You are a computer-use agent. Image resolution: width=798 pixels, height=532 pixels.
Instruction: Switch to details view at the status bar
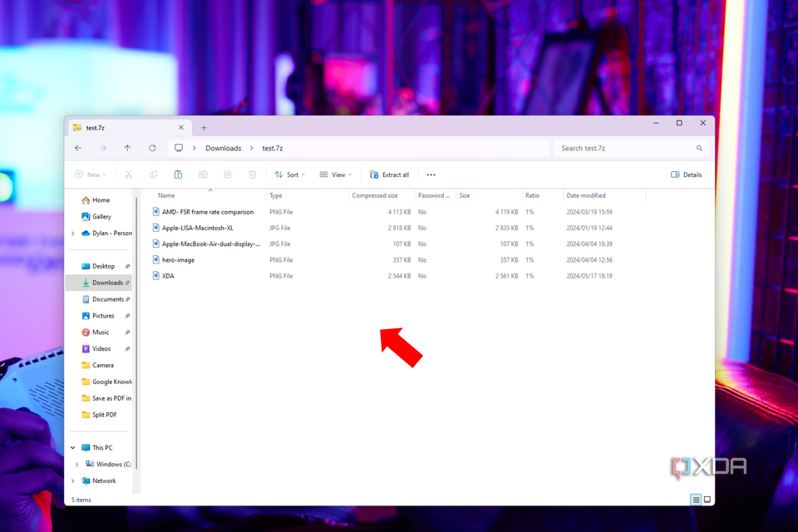[696, 500]
